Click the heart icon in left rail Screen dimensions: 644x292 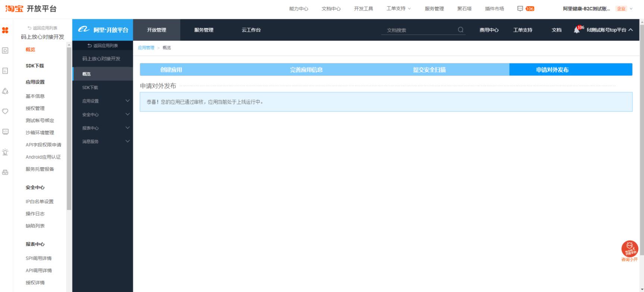coord(5,111)
